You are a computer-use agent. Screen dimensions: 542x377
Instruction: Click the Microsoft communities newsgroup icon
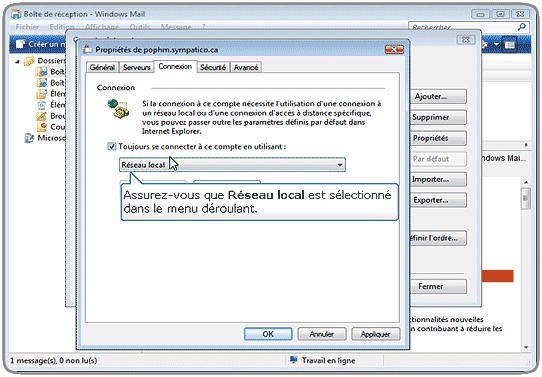[29, 138]
